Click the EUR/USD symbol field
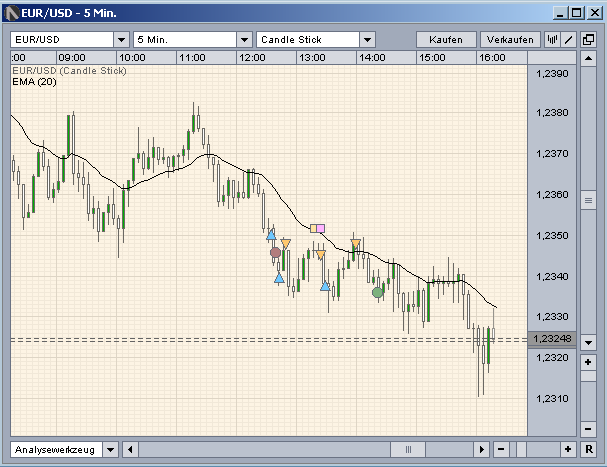The width and height of the screenshot is (607, 467). (x=62, y=39)
